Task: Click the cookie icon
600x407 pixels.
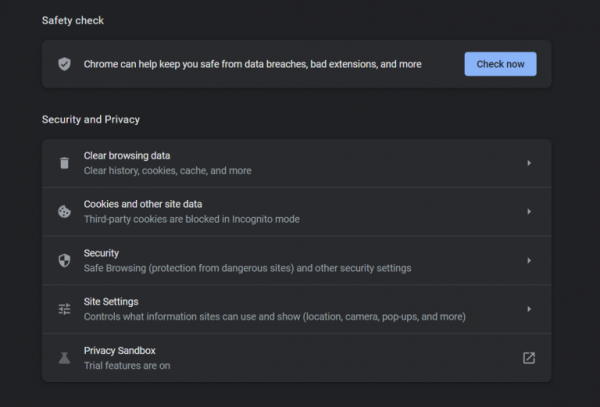Action: pyautogui.click(x=64, y=212)
